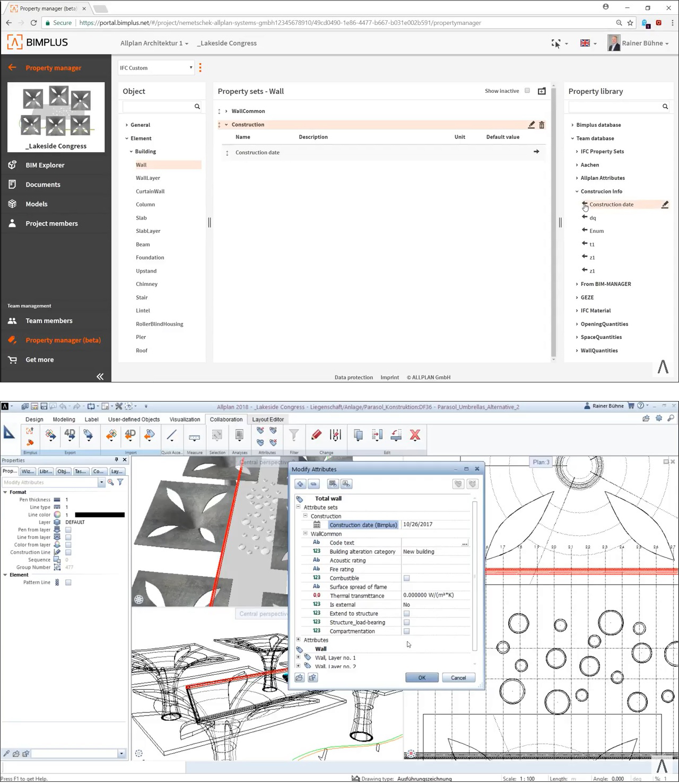Click the Import 4D icon in Allplan ribbon

[x=130, y=435]
